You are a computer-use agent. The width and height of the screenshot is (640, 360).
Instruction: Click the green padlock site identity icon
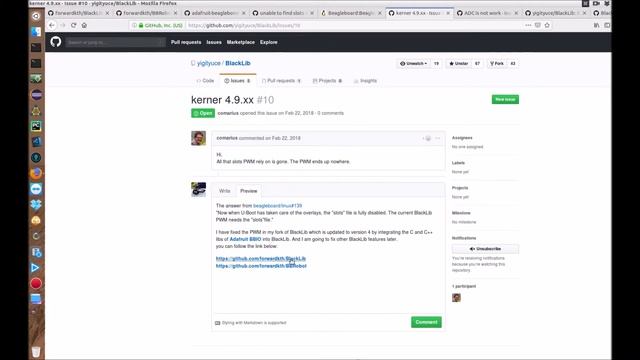pos(141,25)
